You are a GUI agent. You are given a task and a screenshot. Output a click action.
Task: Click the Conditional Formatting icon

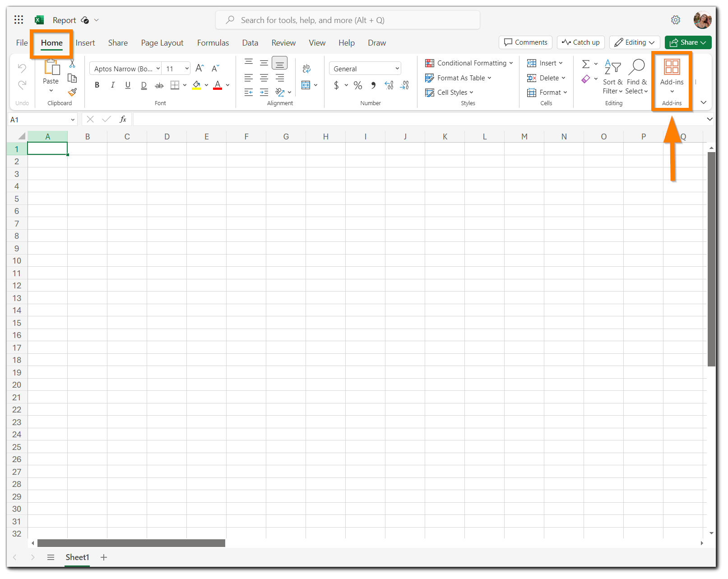click(x=430, y=63)
